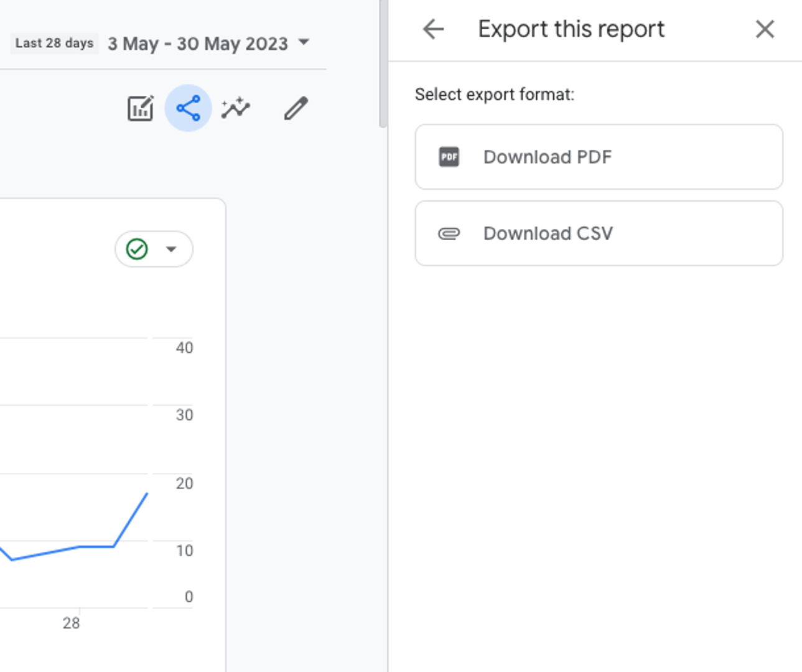Image resolution: width=802 pixels, height=672 pixels.
Task: Click the edit report pencil icon
Action: (295, 108)
